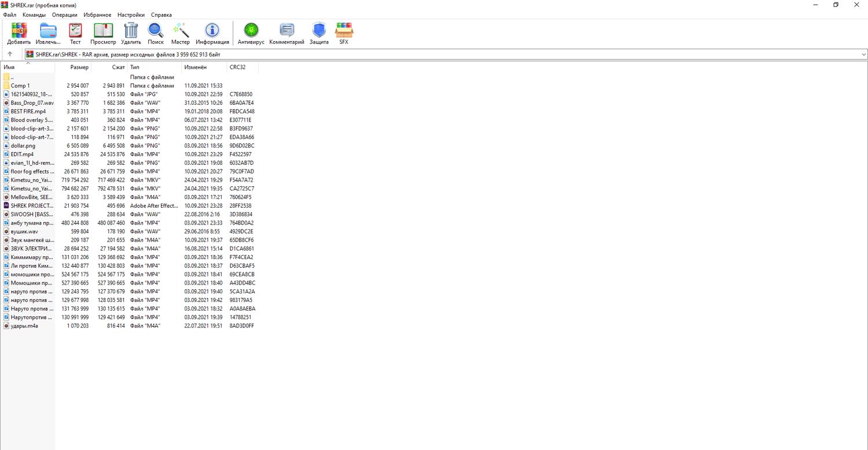This screenshot has width=868, height=450.
Task: Click the SFX toolbar icon
Action: pos(344,30)
